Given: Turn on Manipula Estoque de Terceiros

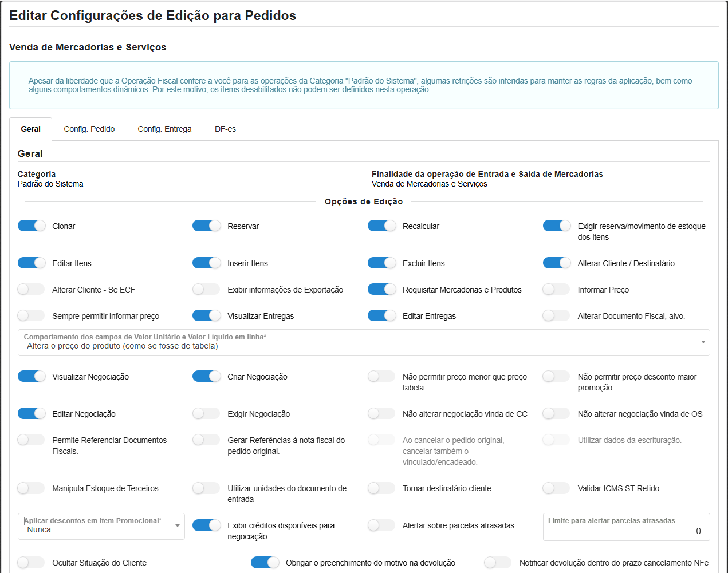Looking at the screenshot, I should click(x=32, y=488).
